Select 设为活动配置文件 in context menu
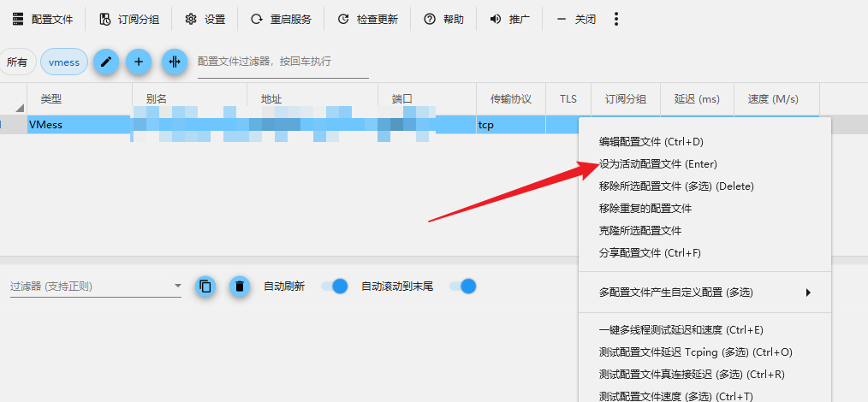The image size is (868, 402). point(657,163)
